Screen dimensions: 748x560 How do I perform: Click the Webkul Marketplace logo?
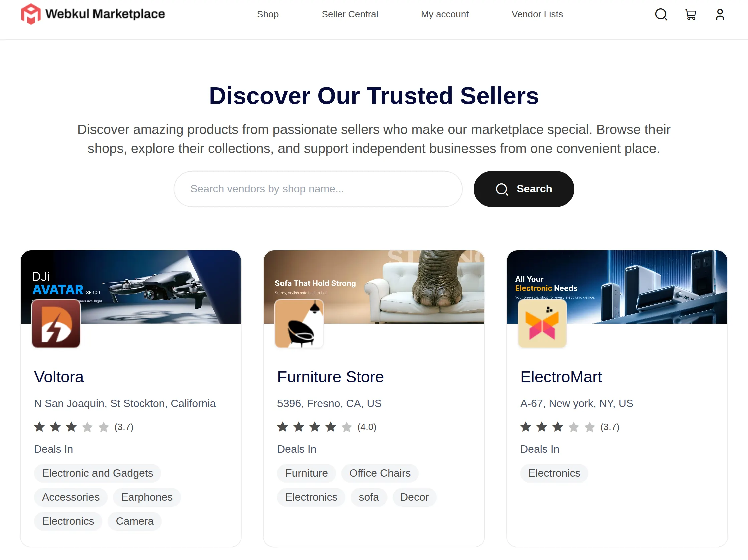92,14
